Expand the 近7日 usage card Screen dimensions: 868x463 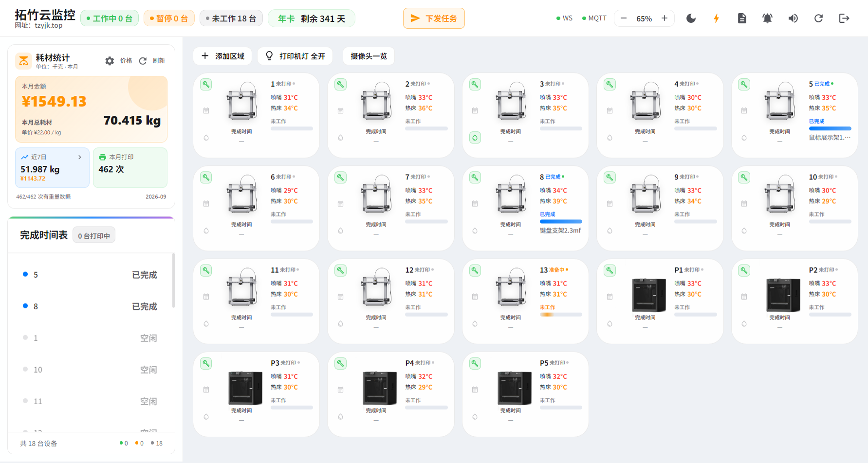tap(52, 167)
